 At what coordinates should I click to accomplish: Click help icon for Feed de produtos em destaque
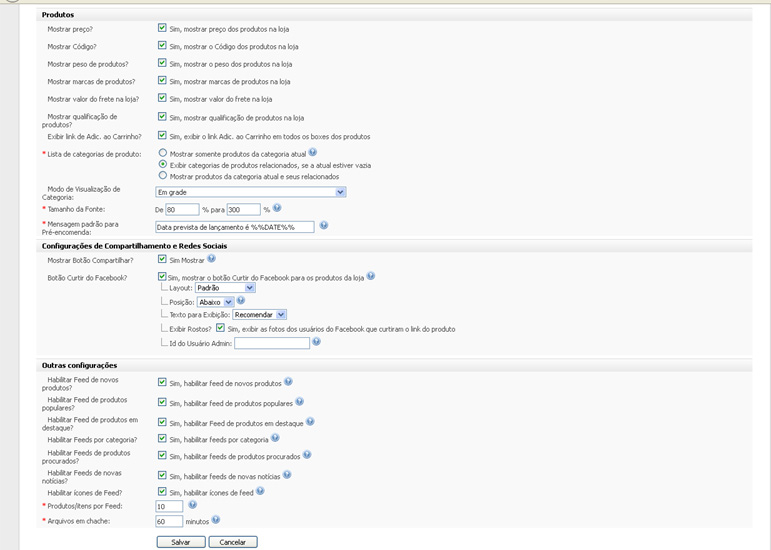click(310, 422)
